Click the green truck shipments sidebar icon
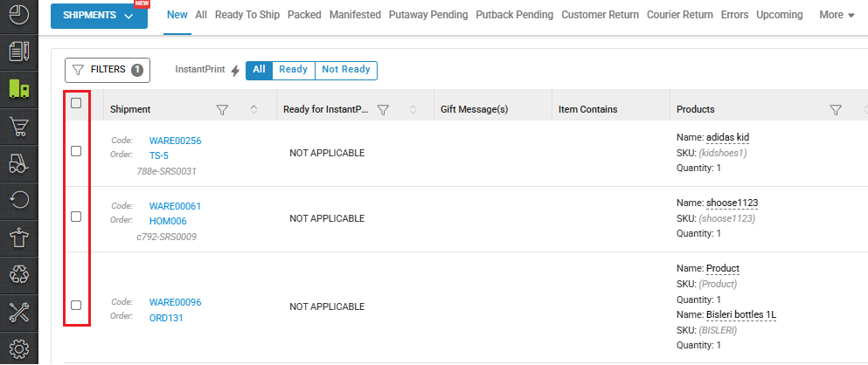 [x=19, y=89]
